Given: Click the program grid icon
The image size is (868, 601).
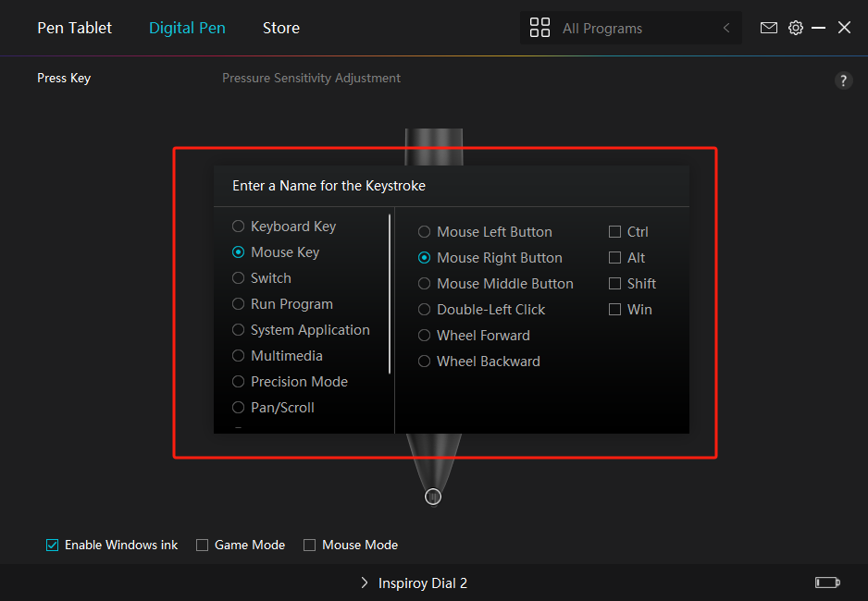Looking at the screenshot, I should tap(539, 28).
